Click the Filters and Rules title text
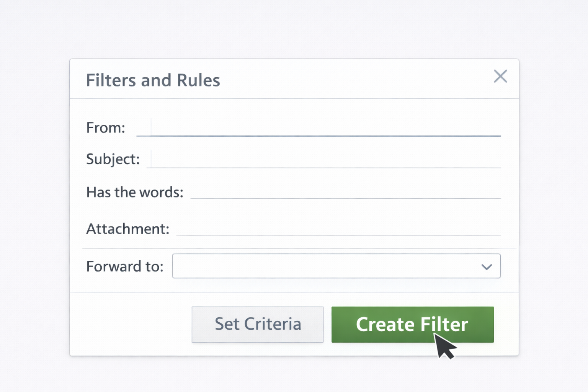The image size is (588, 392). [x=153, y=80]
